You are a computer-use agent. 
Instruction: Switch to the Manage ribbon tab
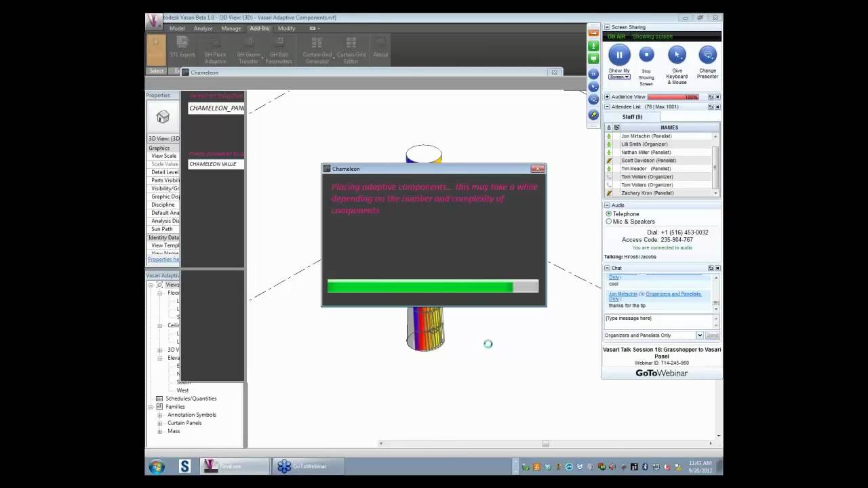[231, 28]
